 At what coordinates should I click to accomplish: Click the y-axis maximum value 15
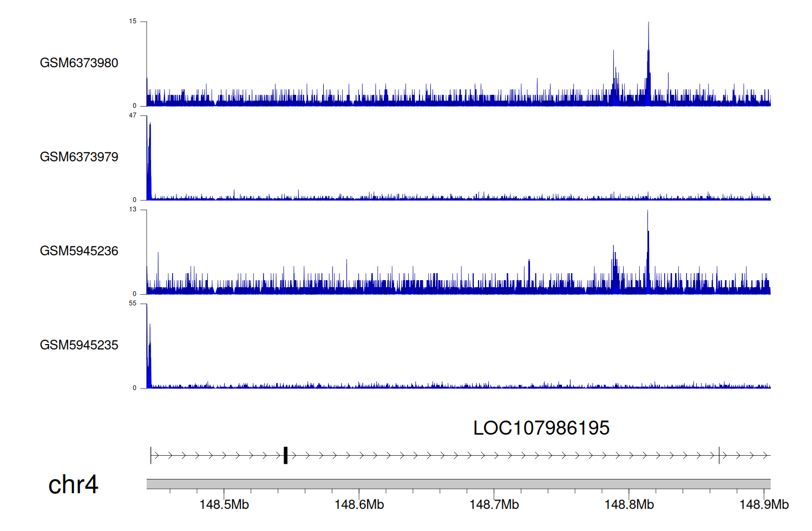coord(133,22)
